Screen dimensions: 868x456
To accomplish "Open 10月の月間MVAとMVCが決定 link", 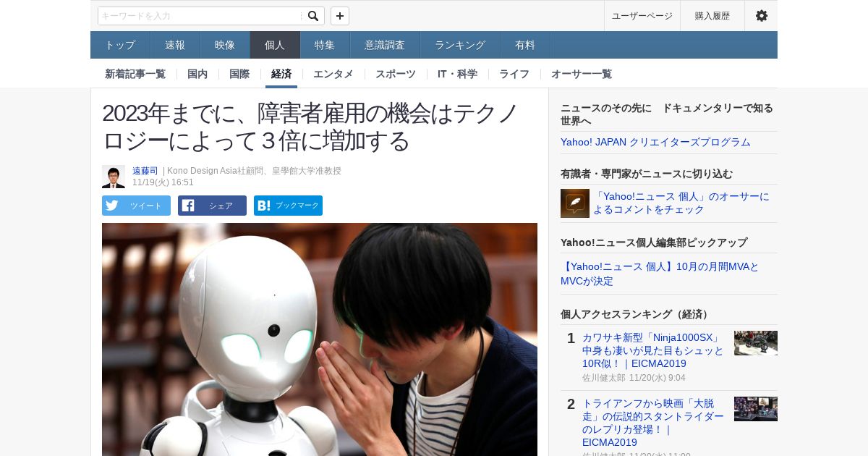I will pos(660,274).
